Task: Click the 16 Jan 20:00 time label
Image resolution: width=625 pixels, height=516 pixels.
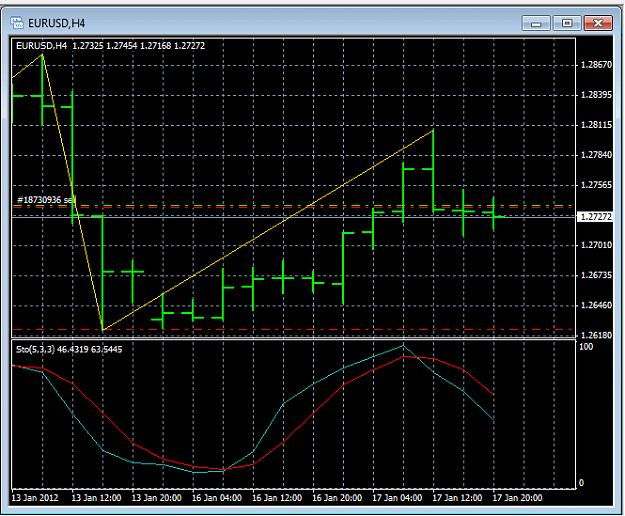Action: (x=337, y=498)
